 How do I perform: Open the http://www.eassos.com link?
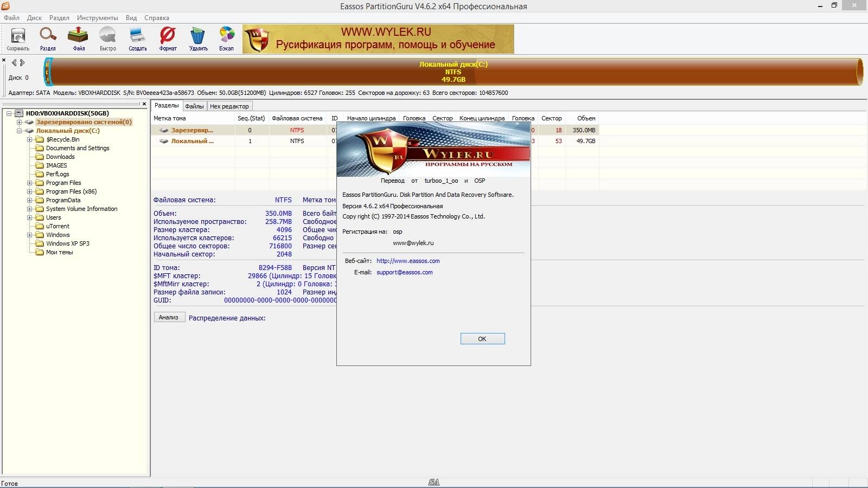pyautogui.click(x=408, y=261)
